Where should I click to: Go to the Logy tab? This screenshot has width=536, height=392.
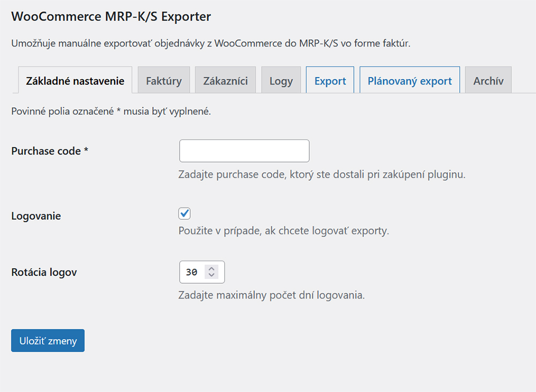coord(281,80)
